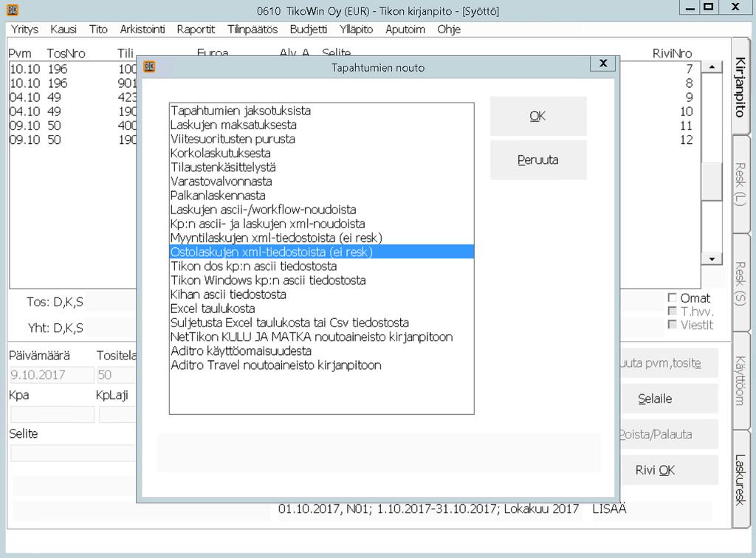This screenshot has height=558, width=756.
Task: Maximize the Tikon main window
Action: point(708,7)
